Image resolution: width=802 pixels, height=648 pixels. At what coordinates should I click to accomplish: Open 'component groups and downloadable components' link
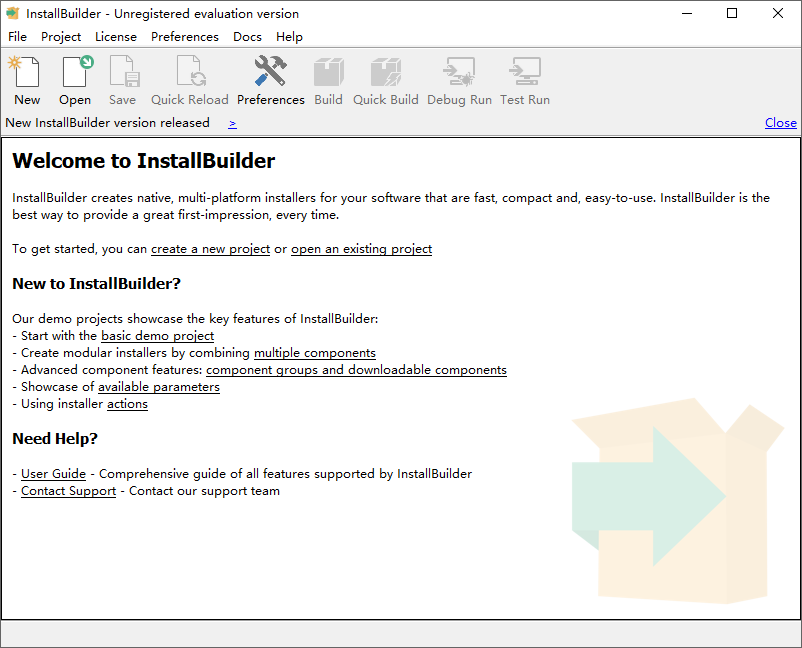pyautogui.click(x=357, y=370)
